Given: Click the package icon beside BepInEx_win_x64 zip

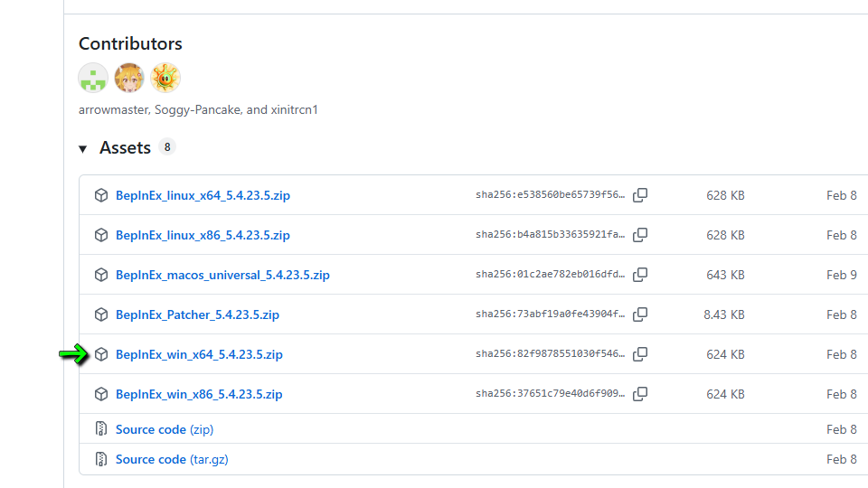Looking at the screenshot, I should pos(101,354).
